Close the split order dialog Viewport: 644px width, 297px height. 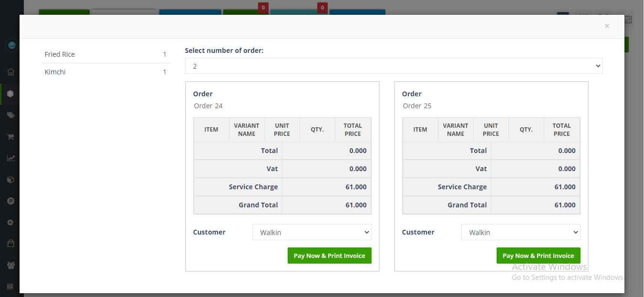607,26
